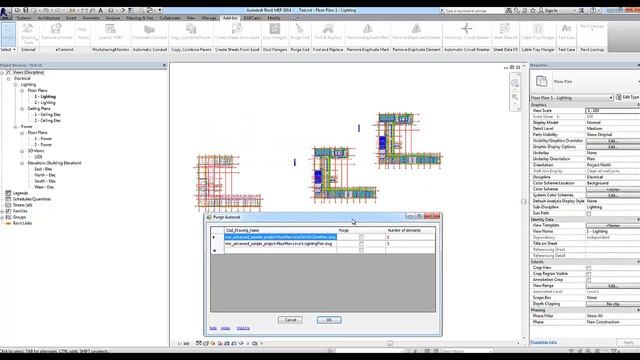Click the navigation wheel in view
Viewport: 640px width, 360px height.
(515, 83)
